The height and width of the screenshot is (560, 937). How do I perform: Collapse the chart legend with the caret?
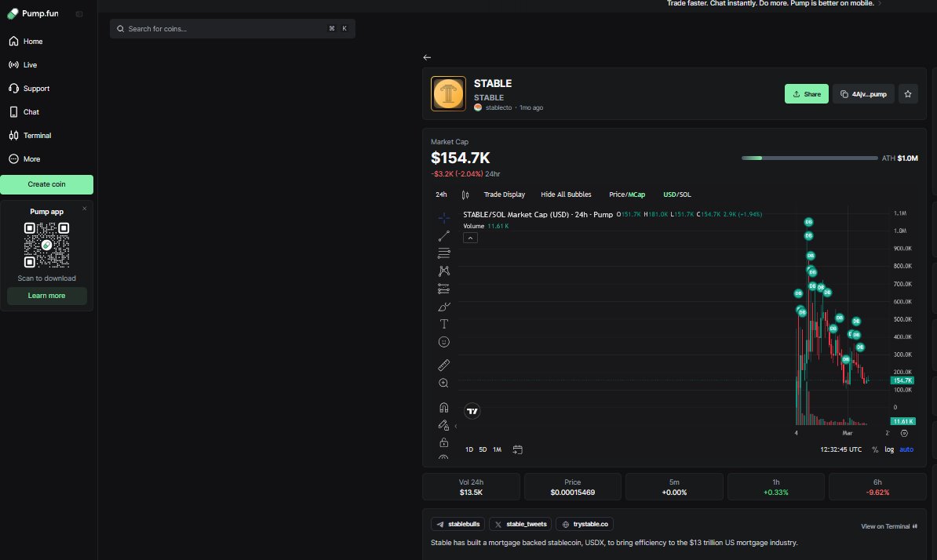tap(470, 238)
